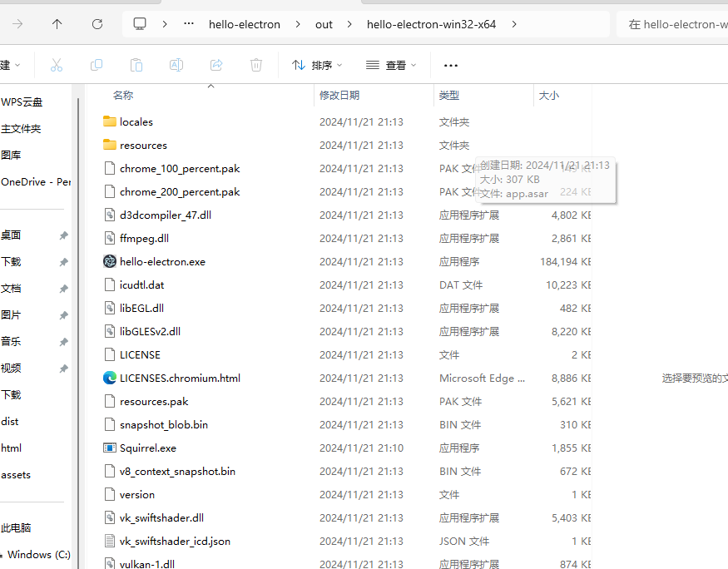Screen dimensions: 728x569
Task: Click the search box for hello-electron-win32-x64
Action: 672,24
